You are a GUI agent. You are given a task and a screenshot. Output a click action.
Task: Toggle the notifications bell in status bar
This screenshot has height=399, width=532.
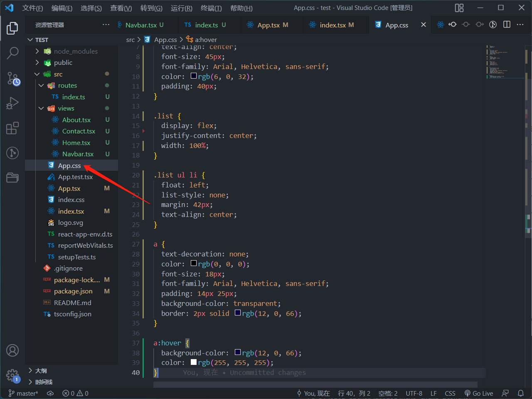tap(521, 393)
